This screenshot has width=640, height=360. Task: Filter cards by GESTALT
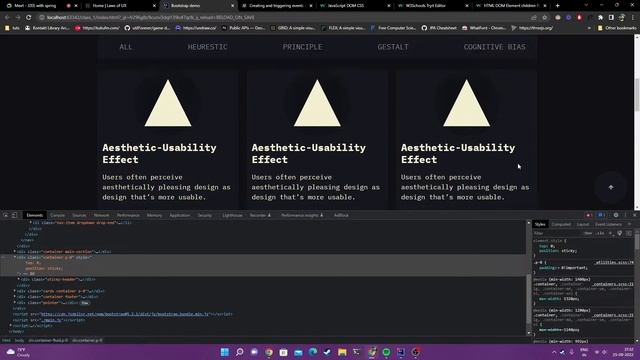coord(393,47)
